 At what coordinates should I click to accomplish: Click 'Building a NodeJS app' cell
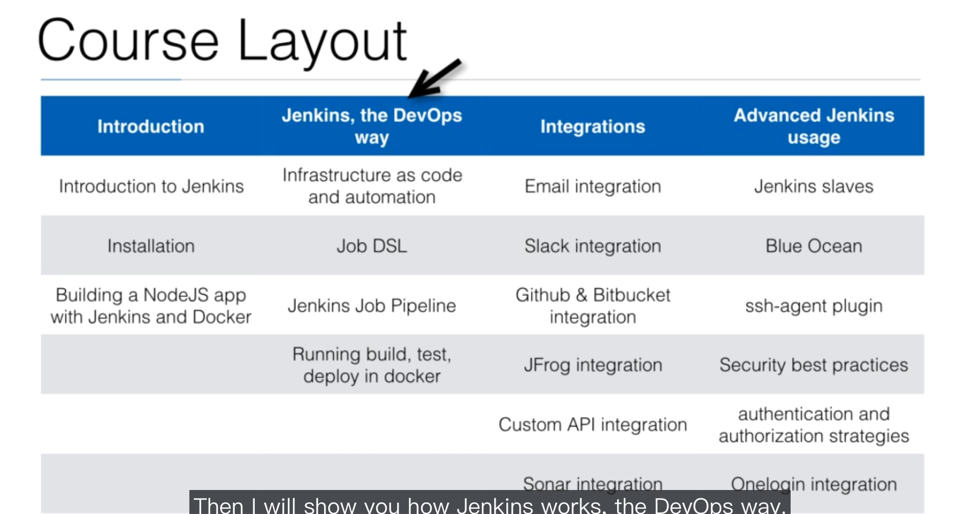tap(151, 306)
